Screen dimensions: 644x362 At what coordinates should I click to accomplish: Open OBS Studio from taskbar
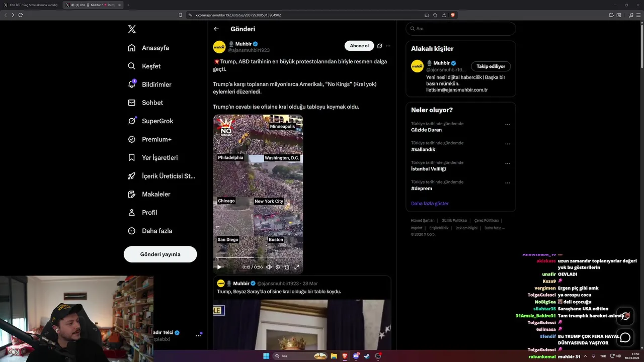378,356
